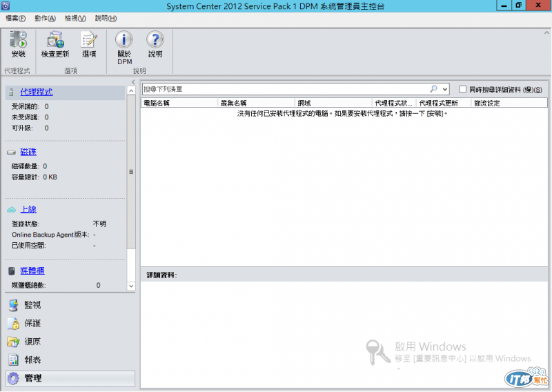Click the 安裝 agent install icon
Viewport: 552px width, 392px height.
tap(19, 39)
